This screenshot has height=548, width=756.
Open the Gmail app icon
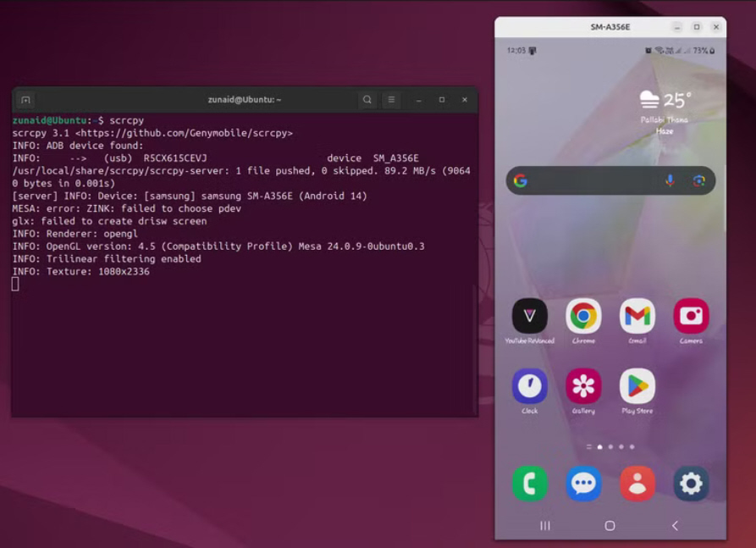(637, 316)
